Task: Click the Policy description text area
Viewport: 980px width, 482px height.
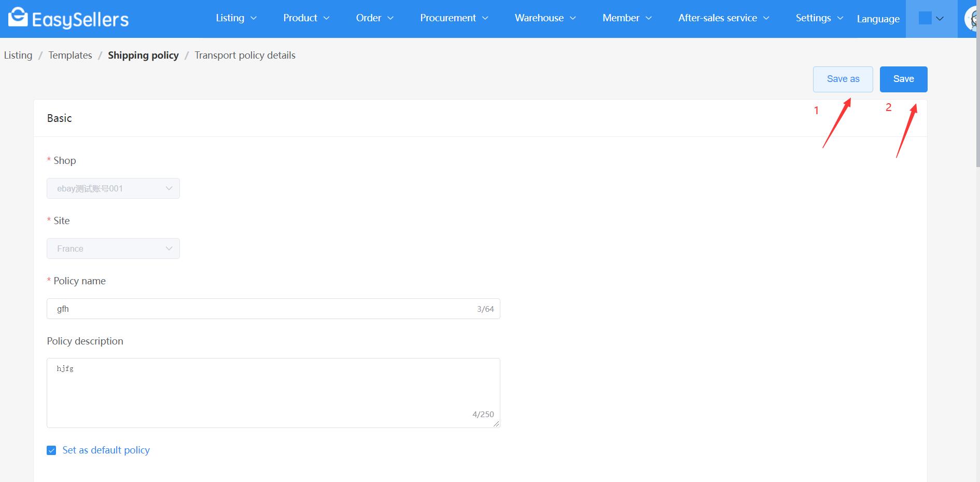Action: (273, 393)
